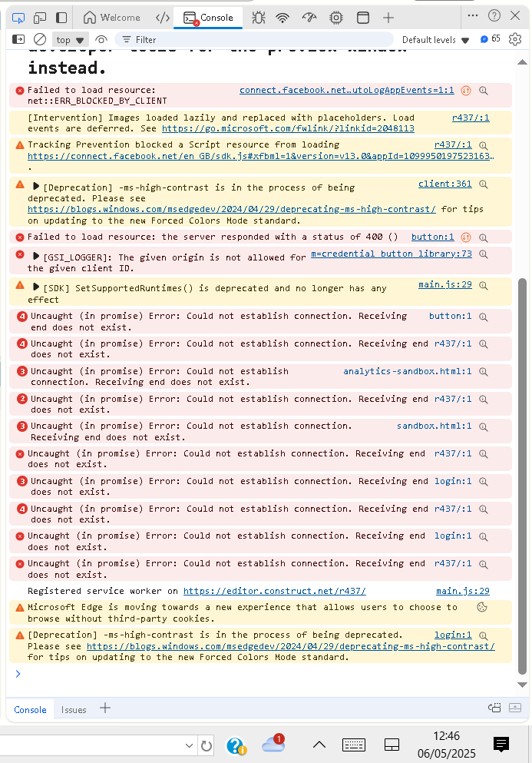532x763 pixels.
Task: Toggle the DevTools activity bar dock icon
Action: click(x=61, y=18)
